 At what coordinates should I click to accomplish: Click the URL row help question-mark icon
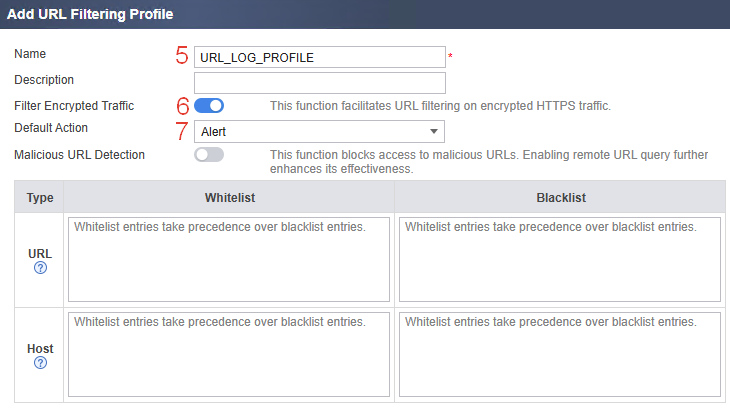click(x=41, y=268)
